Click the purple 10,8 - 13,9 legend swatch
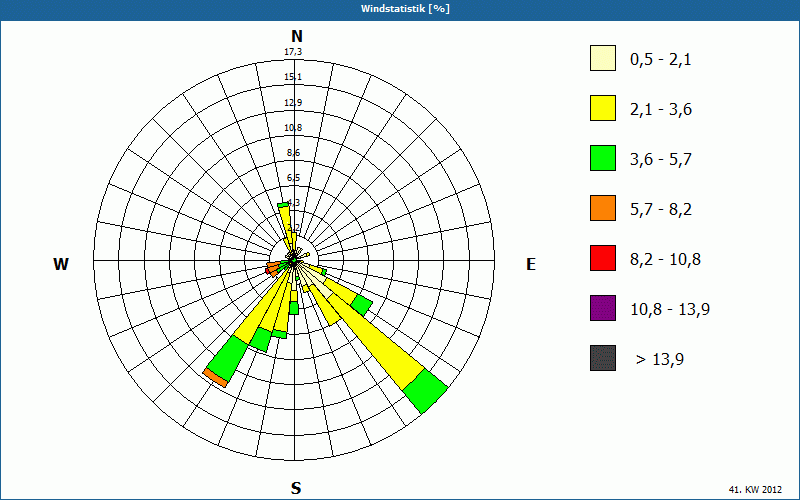 click(x=603, y=308)
